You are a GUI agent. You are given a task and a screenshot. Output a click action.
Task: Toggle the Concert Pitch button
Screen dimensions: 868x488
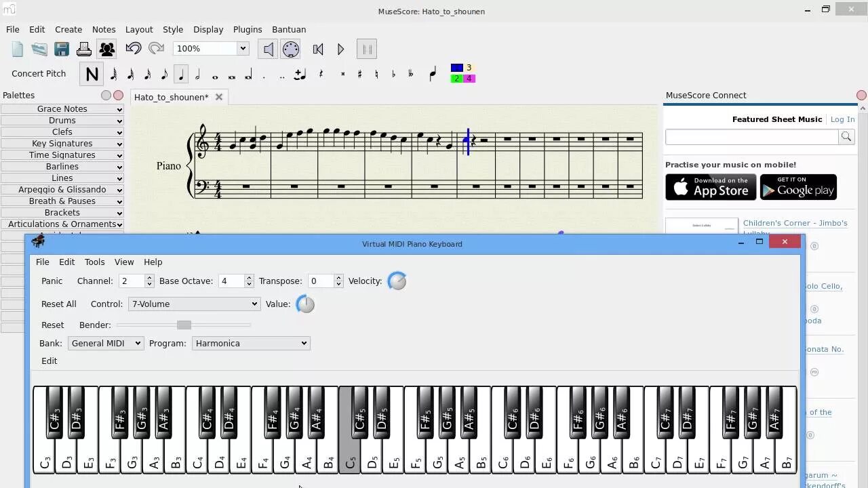point(39,74)
